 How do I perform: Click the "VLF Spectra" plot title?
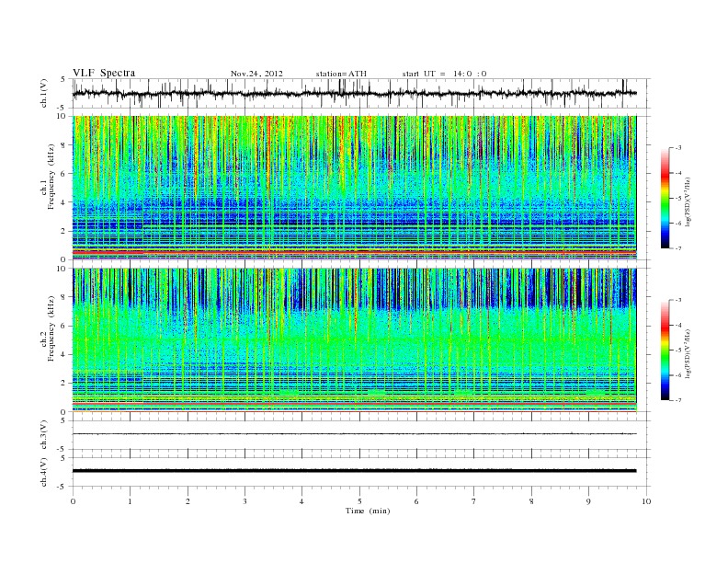[104, 73]
